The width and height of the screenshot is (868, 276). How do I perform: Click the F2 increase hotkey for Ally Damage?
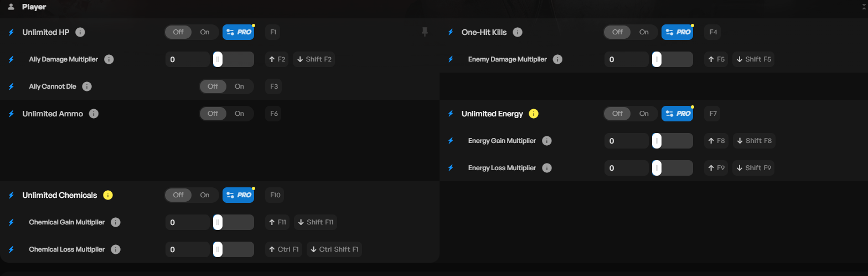pyautogui.click(x=277, y=59)
